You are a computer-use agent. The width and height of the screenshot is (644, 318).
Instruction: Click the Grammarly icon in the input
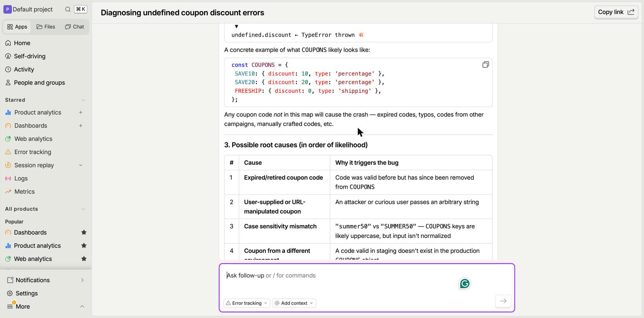coord(465,284)
